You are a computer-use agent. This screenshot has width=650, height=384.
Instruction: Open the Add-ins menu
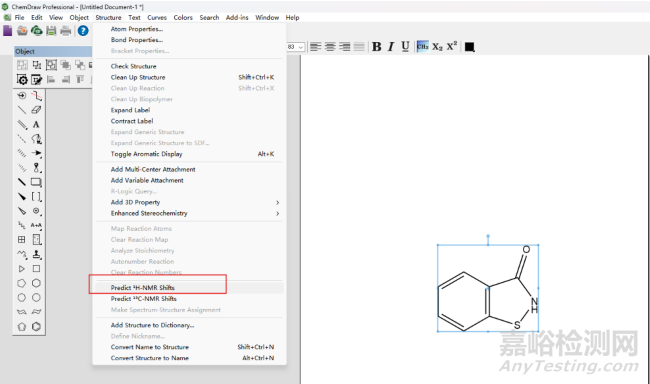pyautogui.click(x=237, y=17)
